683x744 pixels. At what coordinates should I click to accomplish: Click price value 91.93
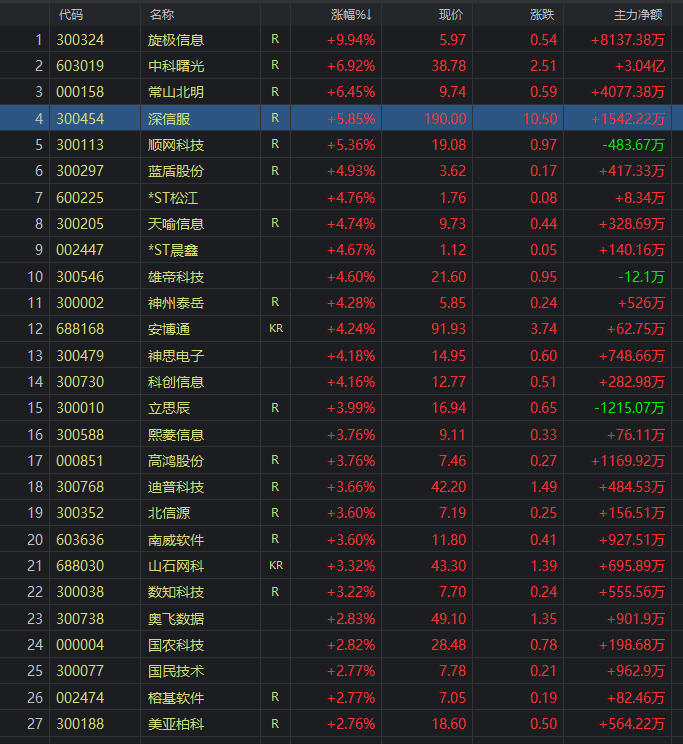pyautogui.click(x=449, y=329)
